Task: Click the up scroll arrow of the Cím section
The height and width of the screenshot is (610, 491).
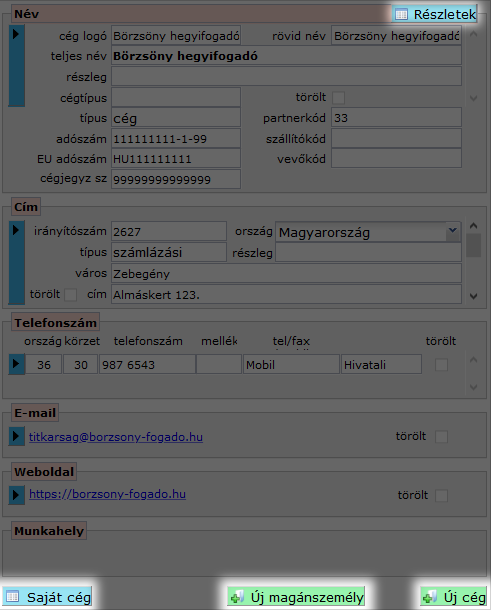Action: (x=473, y=226)
